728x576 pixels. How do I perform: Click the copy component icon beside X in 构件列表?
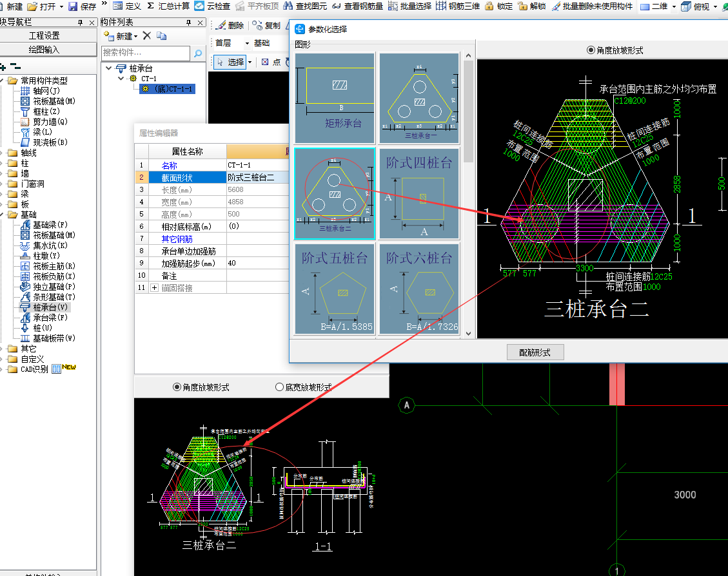click(x=162, y=35)
